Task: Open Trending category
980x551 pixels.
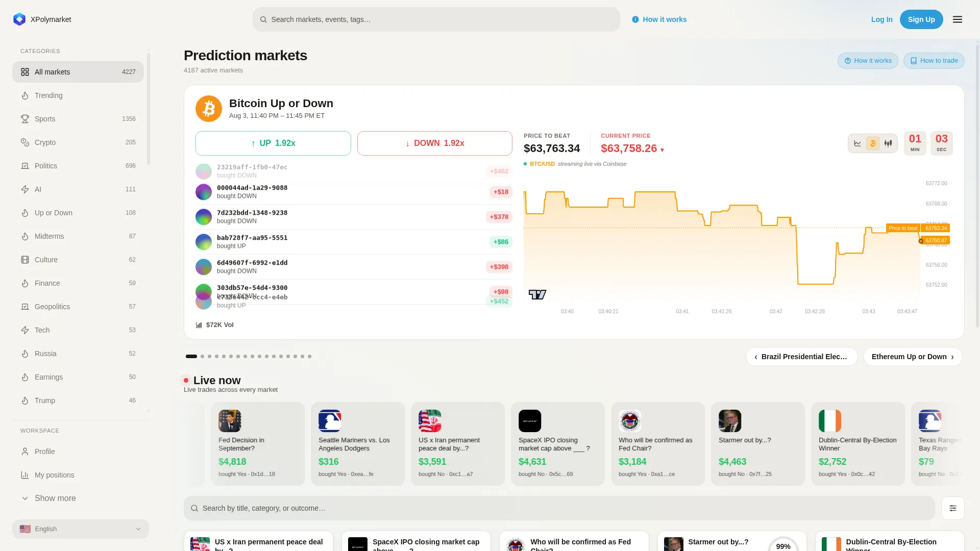Action: [x=78, y=95]
